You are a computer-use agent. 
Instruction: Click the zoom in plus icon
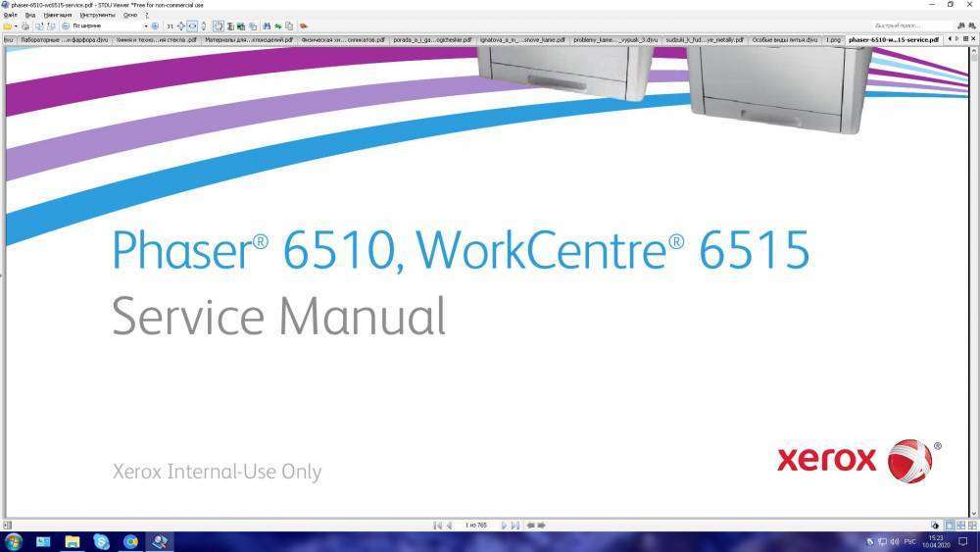click(155, 25)
